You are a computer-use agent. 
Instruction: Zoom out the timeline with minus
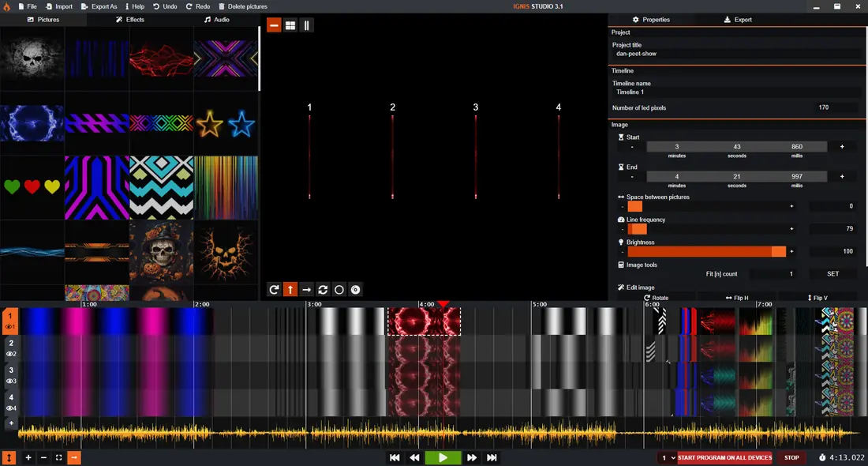tap(43, 457)
